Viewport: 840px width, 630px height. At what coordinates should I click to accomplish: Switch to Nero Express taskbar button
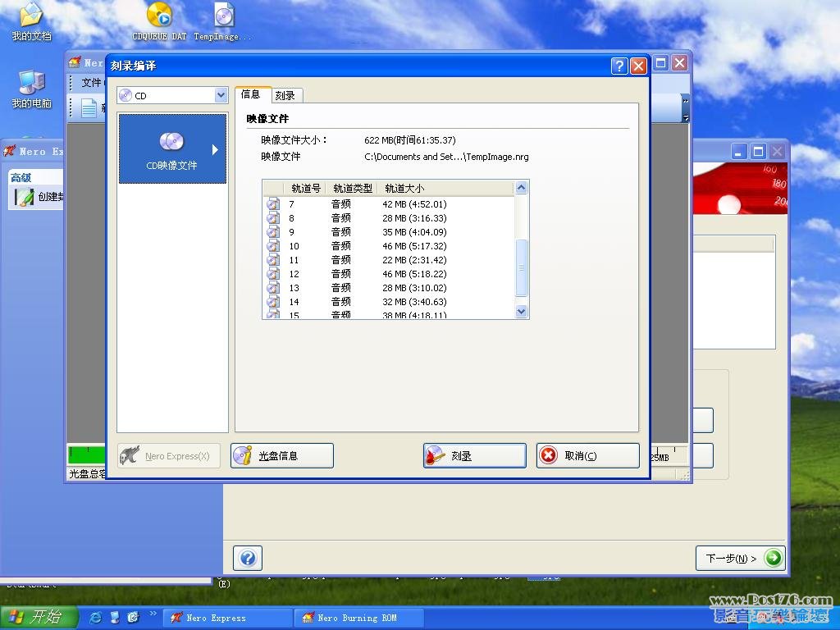click(x=227, y=619)
